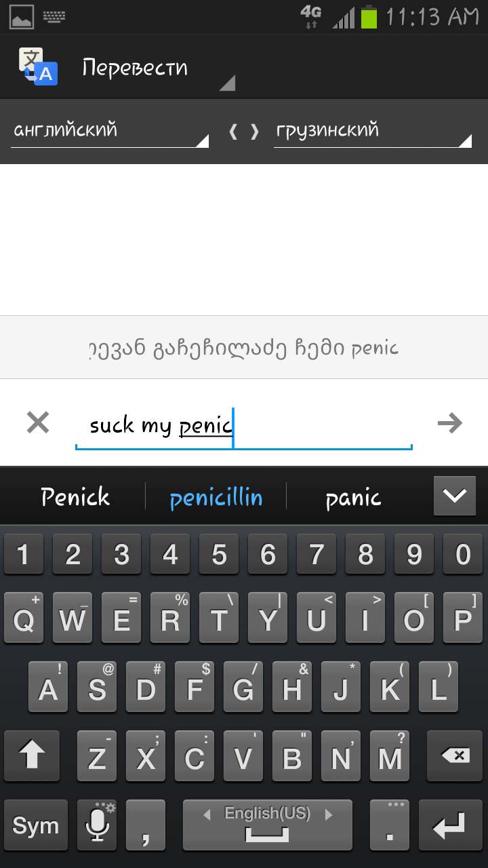
Task: Toggle the Shift key on keyboard
Action: (32, 755)
